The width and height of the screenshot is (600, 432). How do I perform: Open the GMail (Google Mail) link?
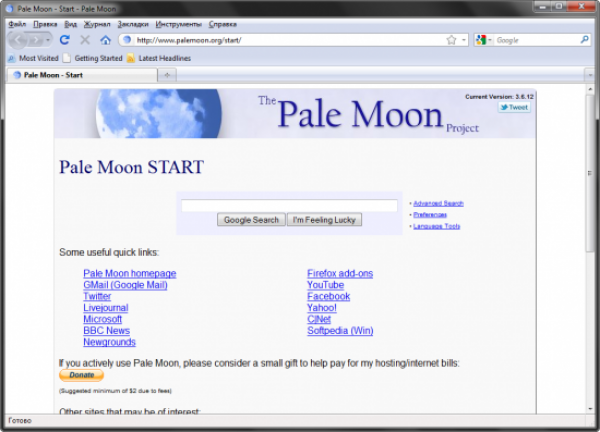point(126,285)
